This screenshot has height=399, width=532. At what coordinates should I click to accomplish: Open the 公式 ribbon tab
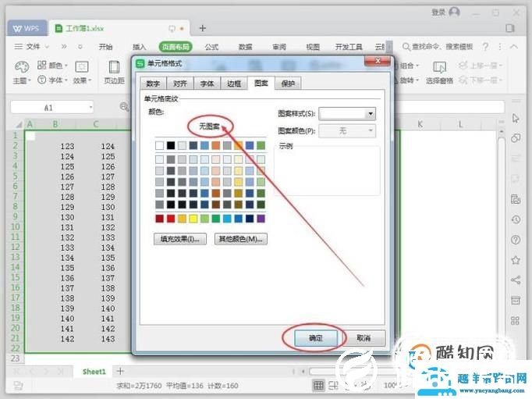click(211, 47)
